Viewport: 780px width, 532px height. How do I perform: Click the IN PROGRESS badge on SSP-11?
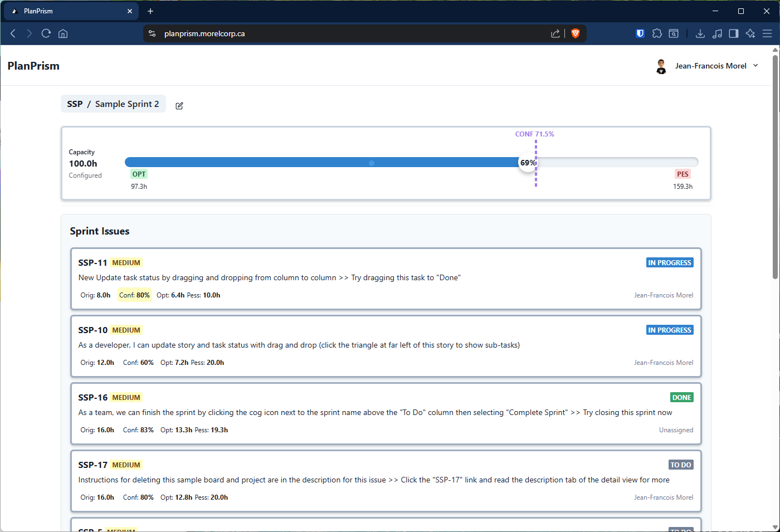[x=670, y=263]
